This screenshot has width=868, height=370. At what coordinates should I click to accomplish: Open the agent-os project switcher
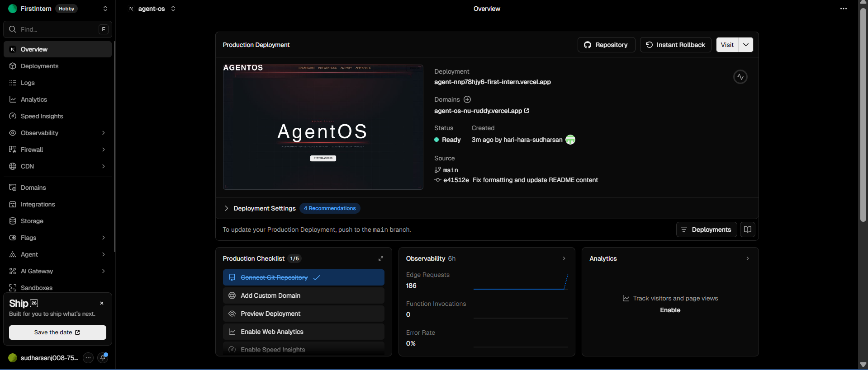(173, 9)
